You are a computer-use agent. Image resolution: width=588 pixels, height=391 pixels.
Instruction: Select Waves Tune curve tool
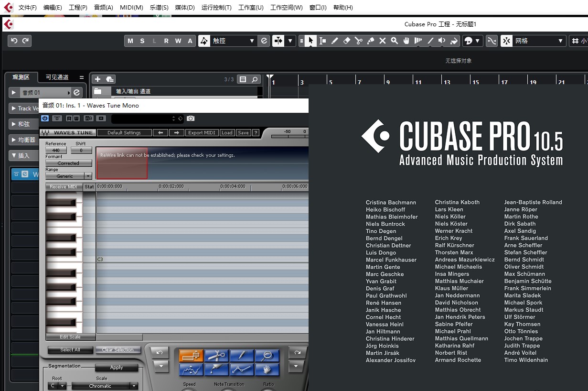191,369
